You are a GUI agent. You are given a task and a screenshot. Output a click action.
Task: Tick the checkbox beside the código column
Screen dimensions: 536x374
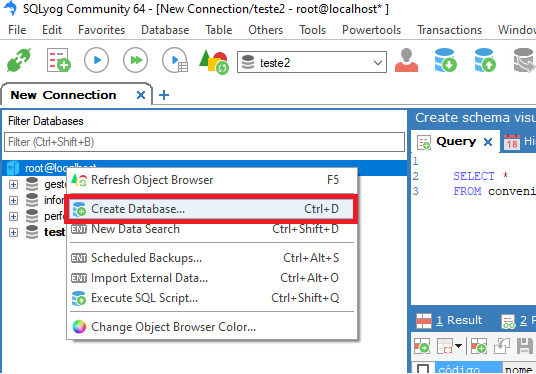pyautogui.click(x=423, y=369)
